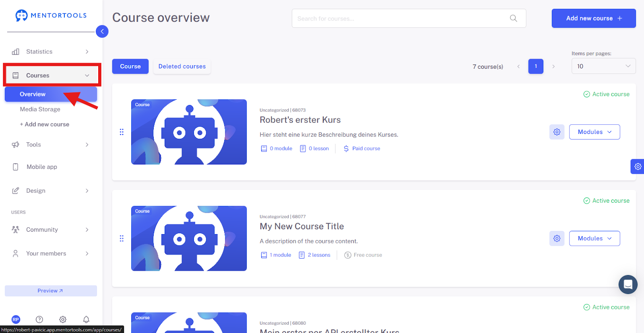Image resolution: width=644 pixels, height=333 pixels.
Task: Click the 7 course(s) count
Action: 488,67
